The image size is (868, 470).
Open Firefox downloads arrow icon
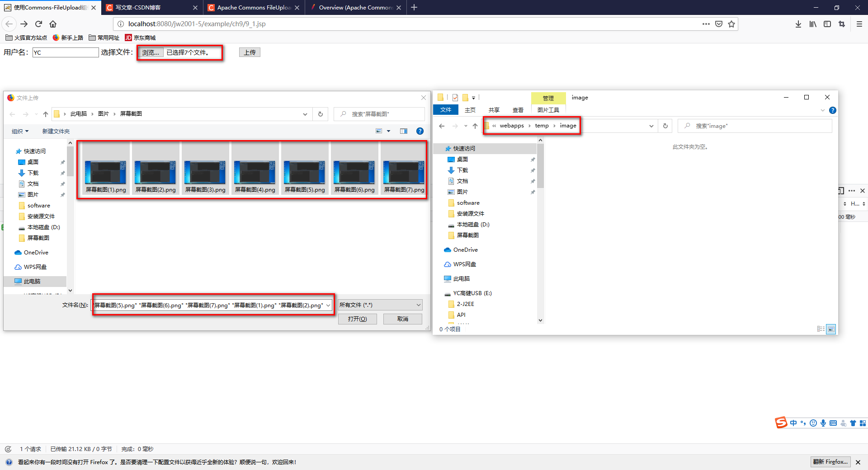(797, 24)
